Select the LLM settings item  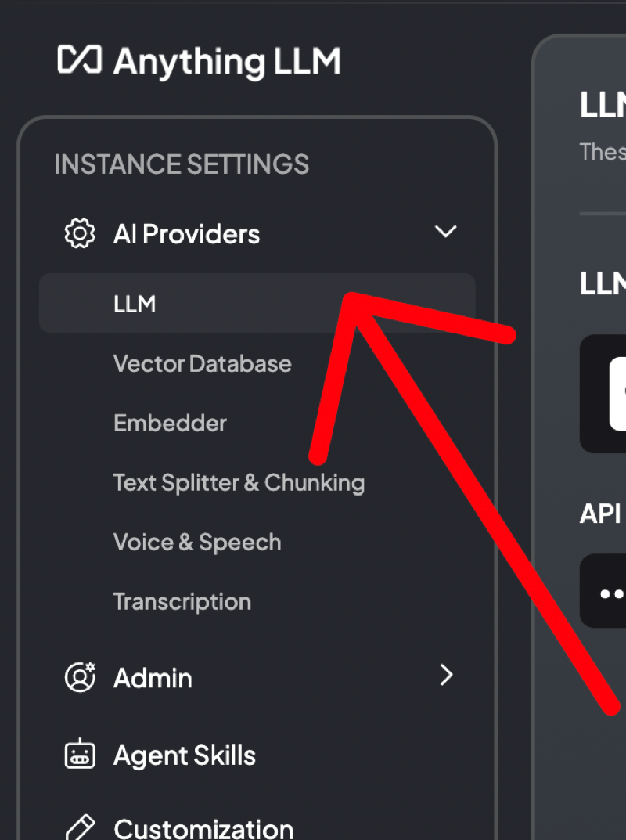pyautogui.click(x=257, y=303)
